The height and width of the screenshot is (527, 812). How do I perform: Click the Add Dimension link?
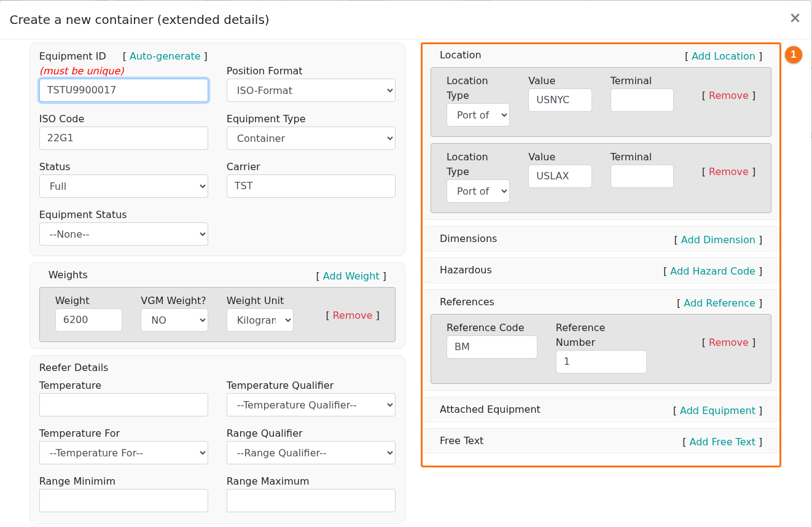[718, 240]
